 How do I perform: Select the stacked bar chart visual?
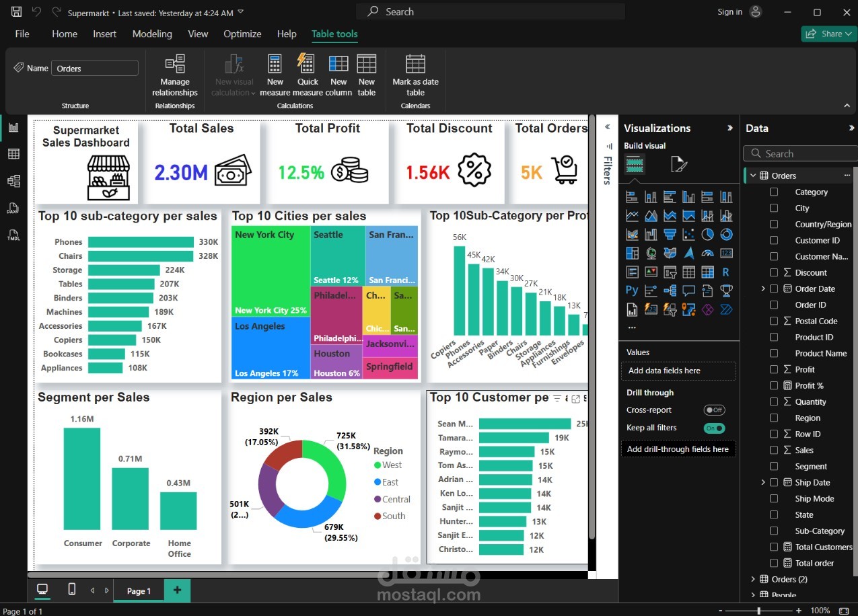click(x=632, y=197)
